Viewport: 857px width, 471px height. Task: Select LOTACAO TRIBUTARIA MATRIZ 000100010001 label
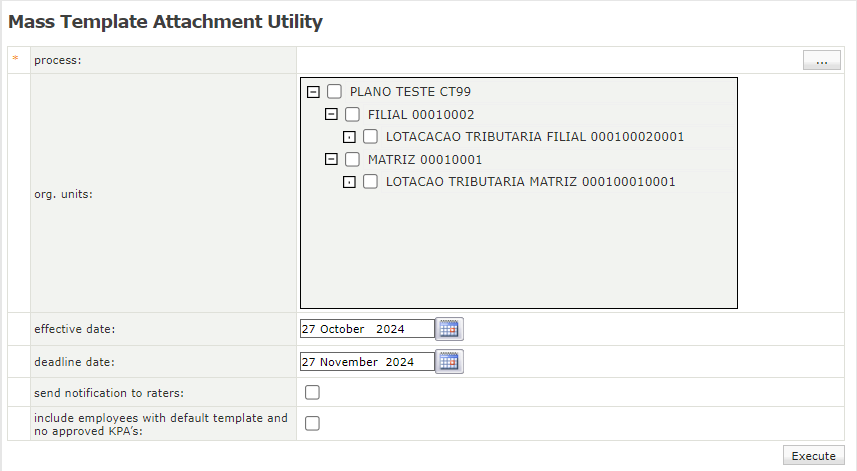530,182
